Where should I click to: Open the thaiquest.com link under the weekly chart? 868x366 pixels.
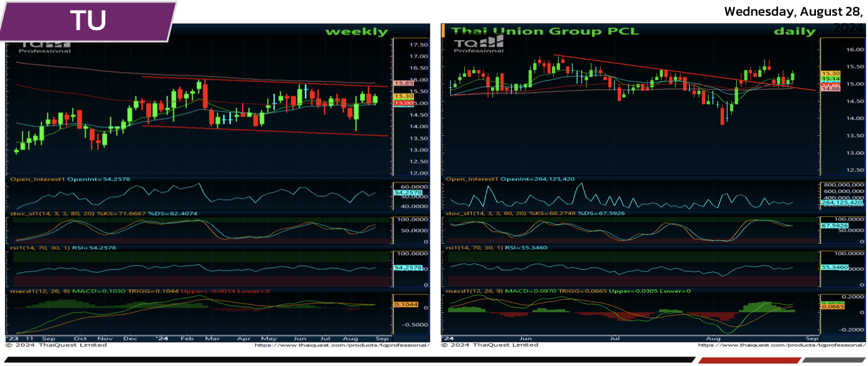pyautogui.click(x=342, y=345)
